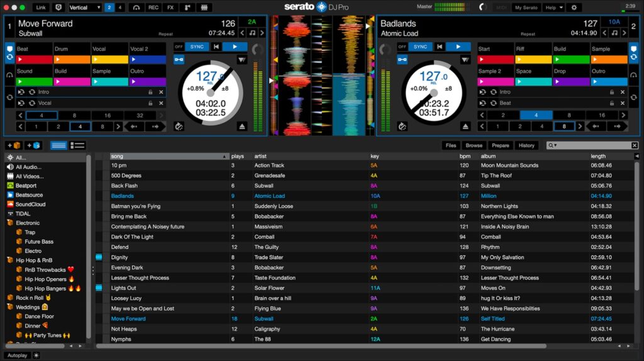Trigger deck 2 Riff yellow cue point
Screen dimensions: 644x361
(533, 60)
